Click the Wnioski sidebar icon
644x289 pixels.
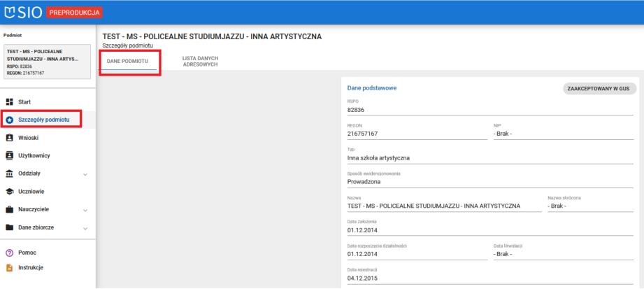[x=10, y=138]
